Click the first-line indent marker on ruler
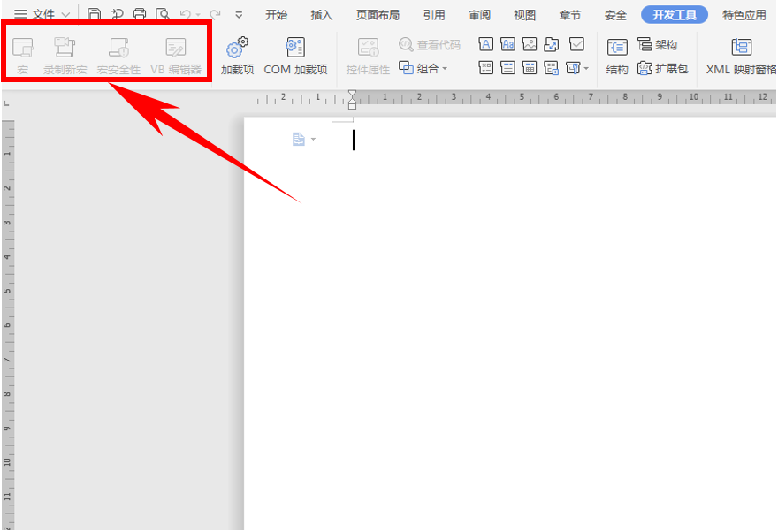Viewport: 778px width, 532px height. pyautogui.click(x=352, y=94)
